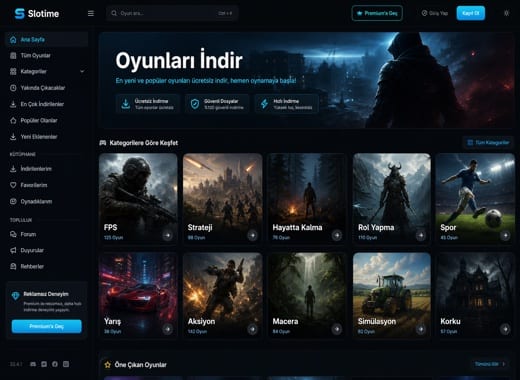
Task: Click the Tümünü Gör link
Action: pyautogui.click(x=490, y=364)
